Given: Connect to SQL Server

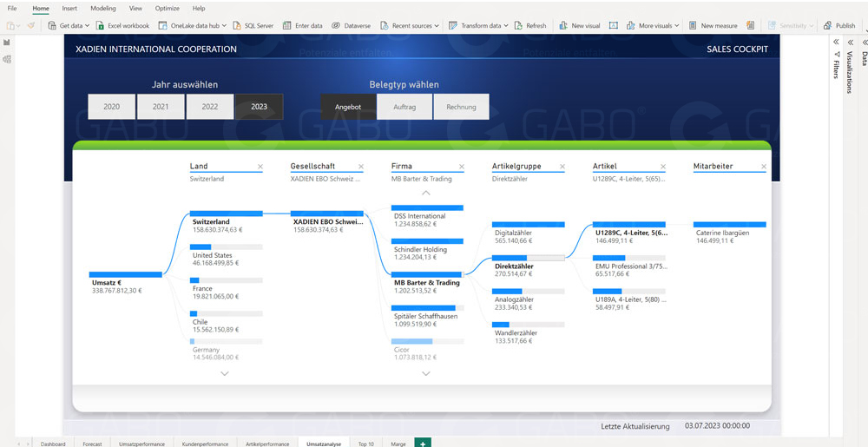Looking at the screenshot, I should tap(253, 25).
